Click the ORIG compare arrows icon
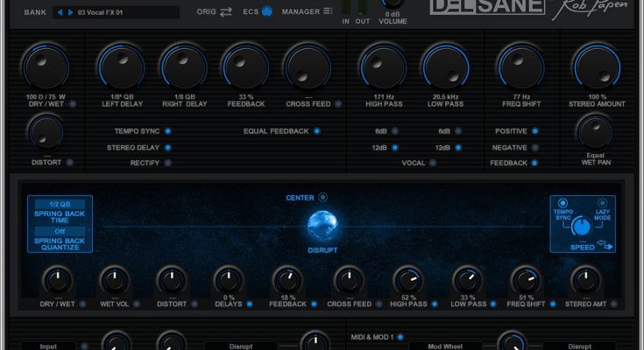Viewport: 644px width, 350px height. coord(227,12)
